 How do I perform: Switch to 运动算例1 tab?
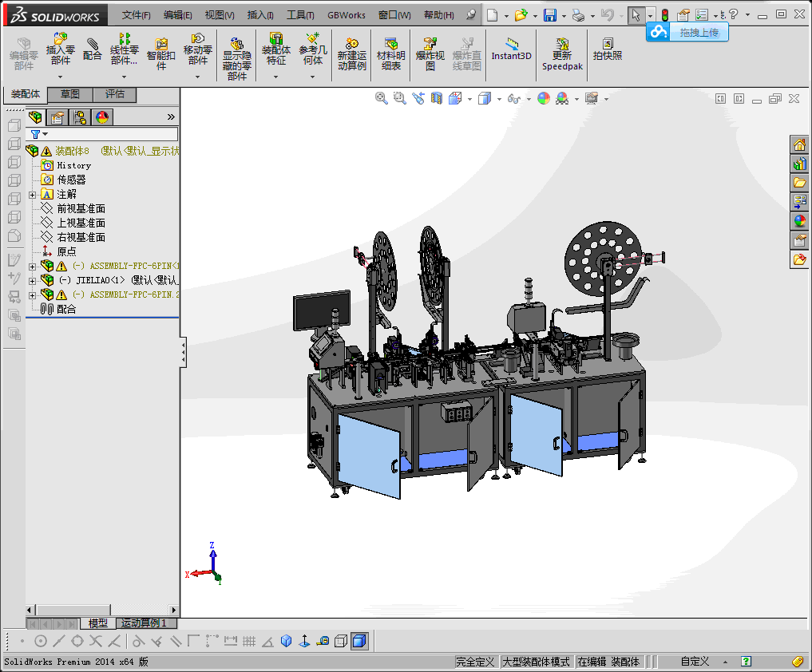(x=146, y=623)
